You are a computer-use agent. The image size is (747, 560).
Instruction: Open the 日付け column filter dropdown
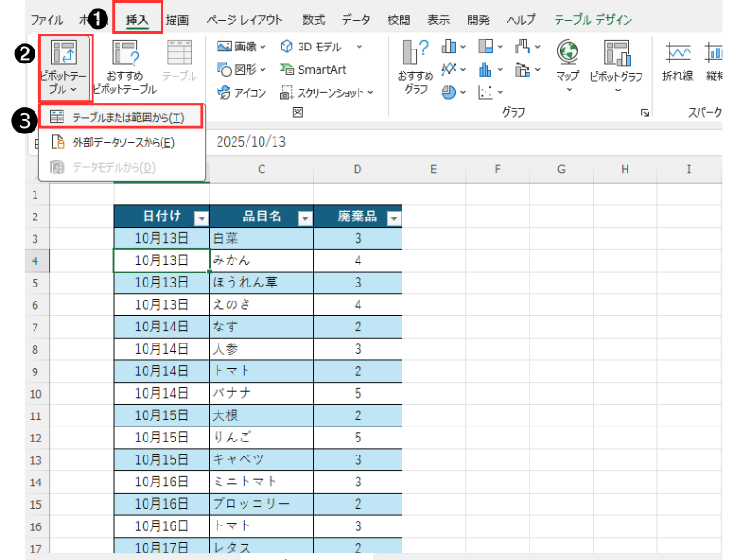(x=199, y=217)
